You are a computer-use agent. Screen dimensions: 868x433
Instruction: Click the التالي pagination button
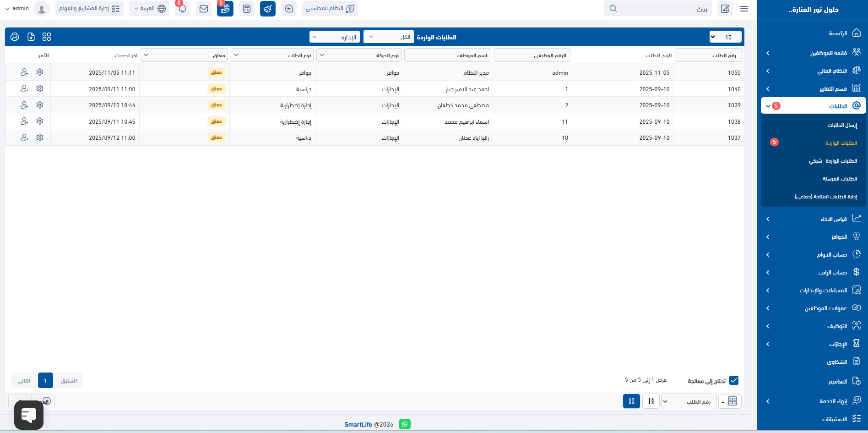[x=24, y=381]
